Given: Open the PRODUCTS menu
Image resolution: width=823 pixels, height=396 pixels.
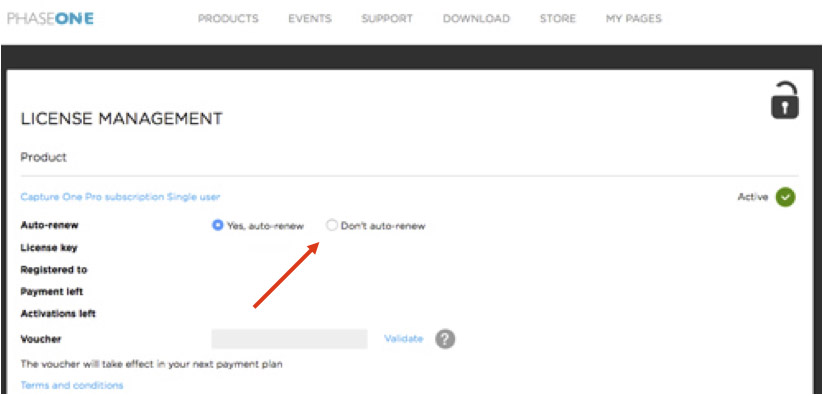Looking at the screenshot, I should click(x=228, y=18).
